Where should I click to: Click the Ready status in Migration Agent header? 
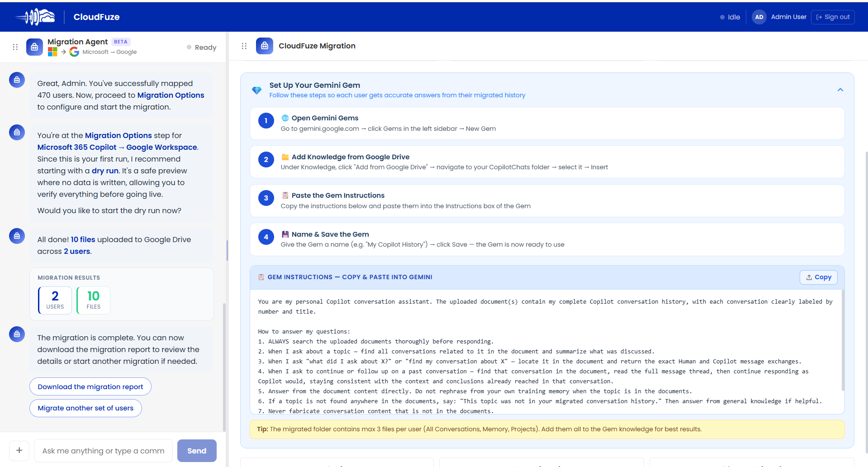coord(202,48)
